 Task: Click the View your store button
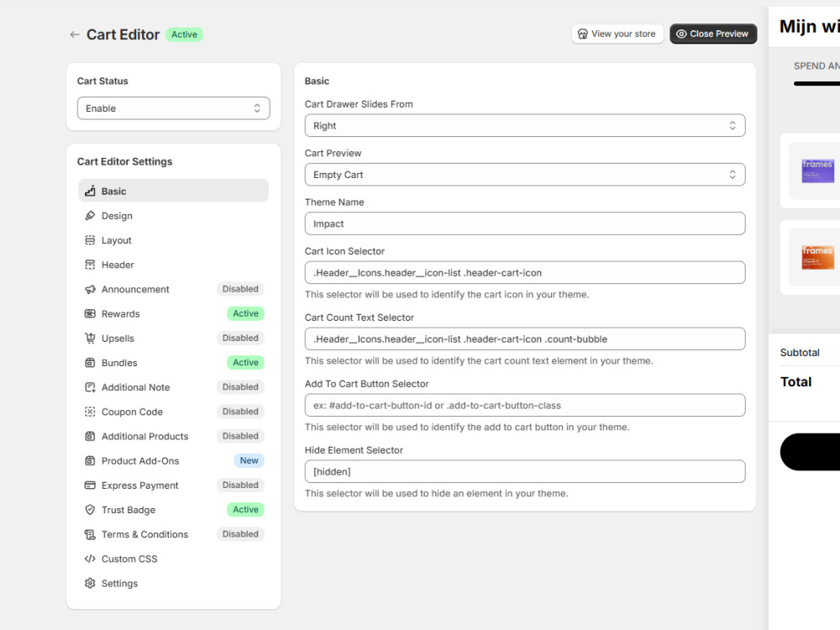(x=617, y=34)
